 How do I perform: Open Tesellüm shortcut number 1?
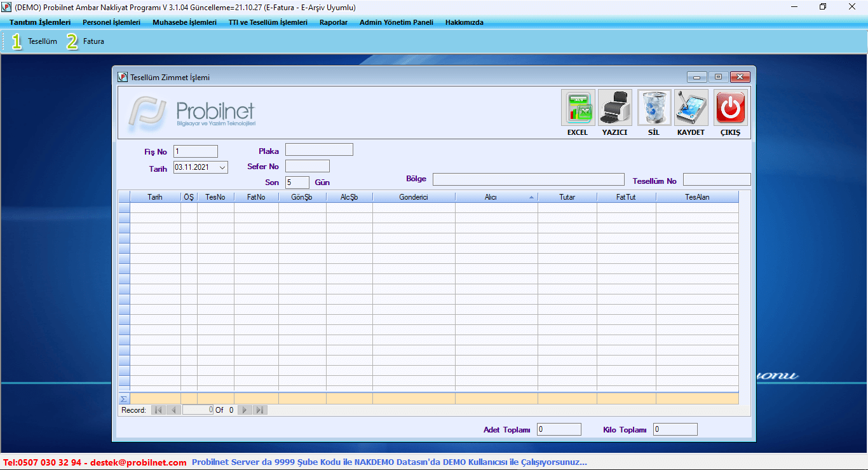(34, 41)
